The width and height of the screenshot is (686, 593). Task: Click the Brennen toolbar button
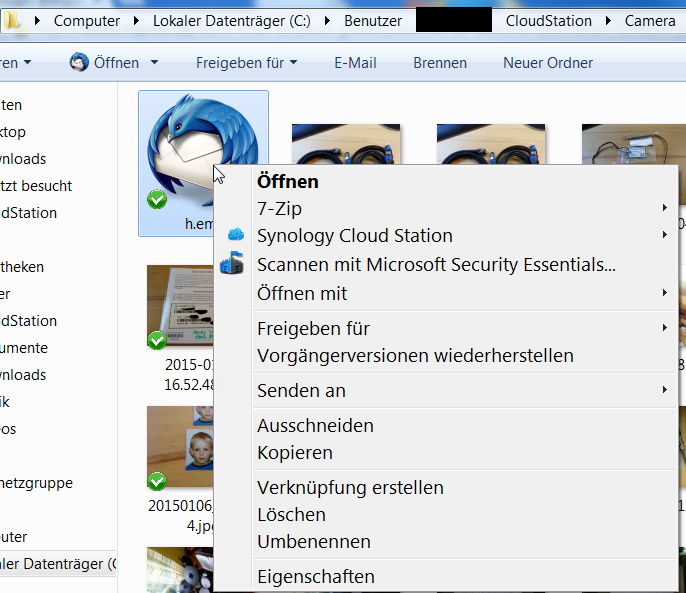[x=440, y=63]
